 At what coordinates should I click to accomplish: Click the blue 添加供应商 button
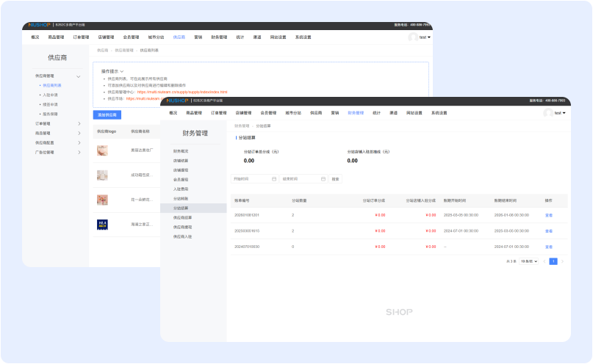coord(107,114)
